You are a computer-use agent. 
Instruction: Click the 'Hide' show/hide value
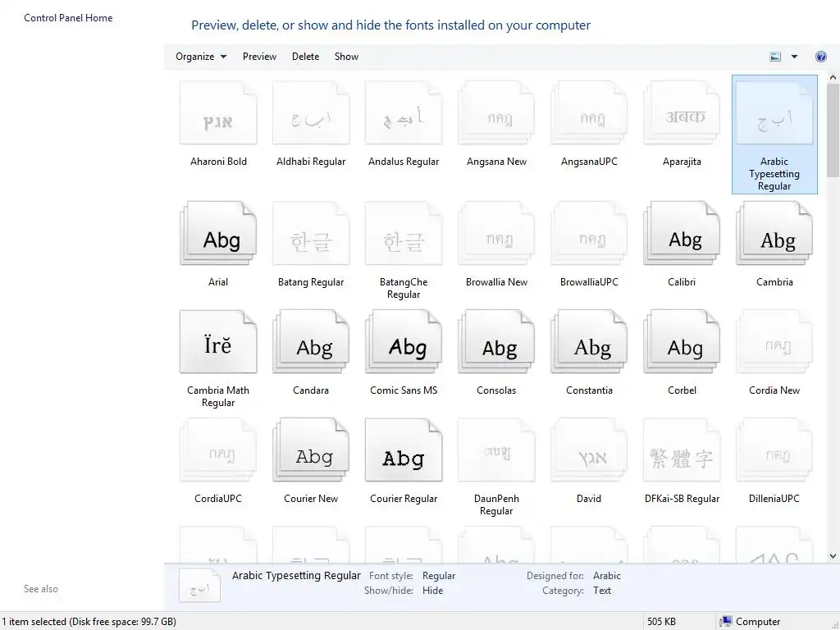coord(432,591)
